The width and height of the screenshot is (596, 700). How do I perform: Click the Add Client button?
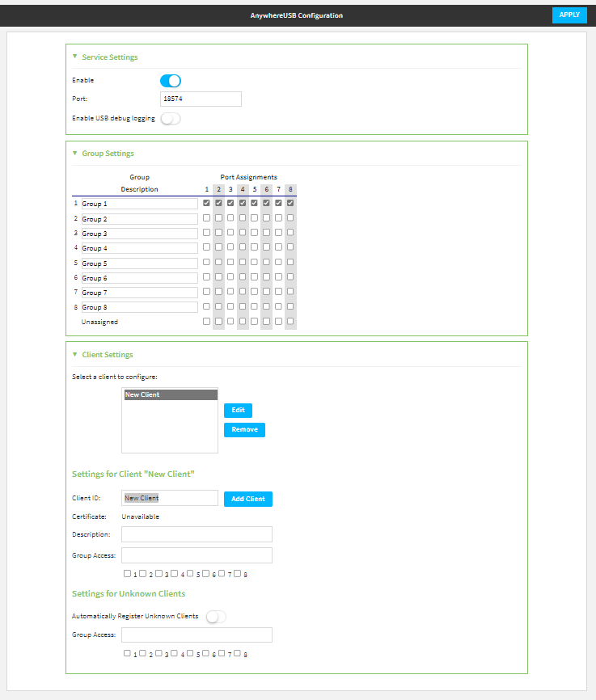248,499
